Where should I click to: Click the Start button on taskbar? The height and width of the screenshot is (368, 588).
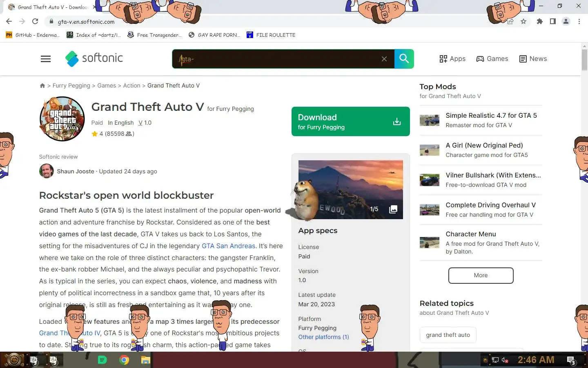13,360
